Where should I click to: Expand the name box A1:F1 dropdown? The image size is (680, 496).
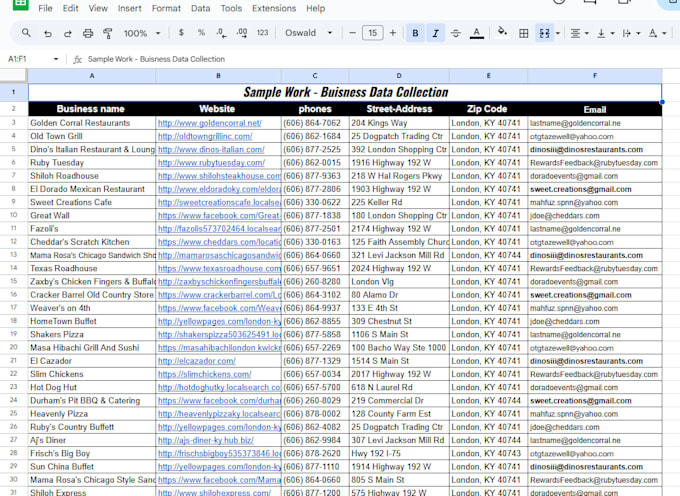pyautogui.click(x=56, y=59)
